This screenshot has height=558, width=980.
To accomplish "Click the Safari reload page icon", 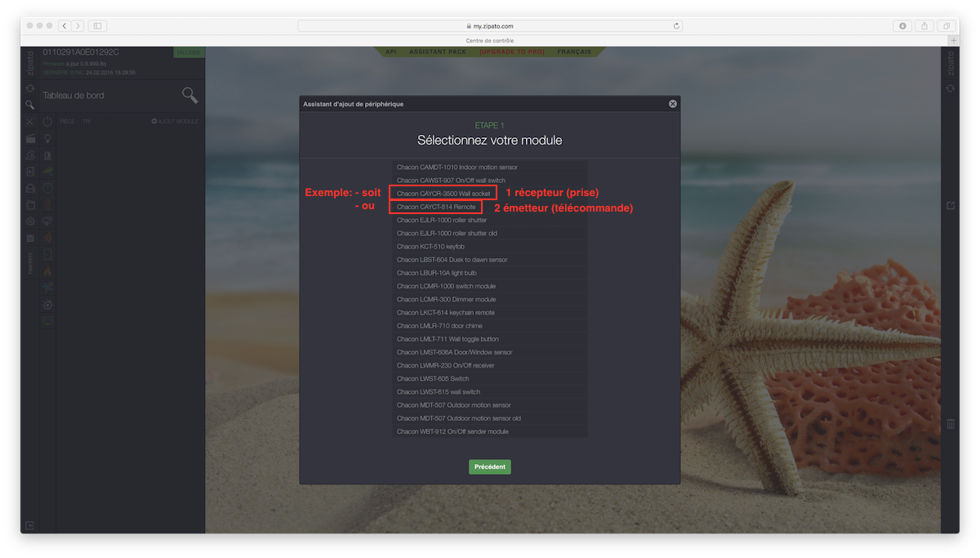I will point(676,26).
